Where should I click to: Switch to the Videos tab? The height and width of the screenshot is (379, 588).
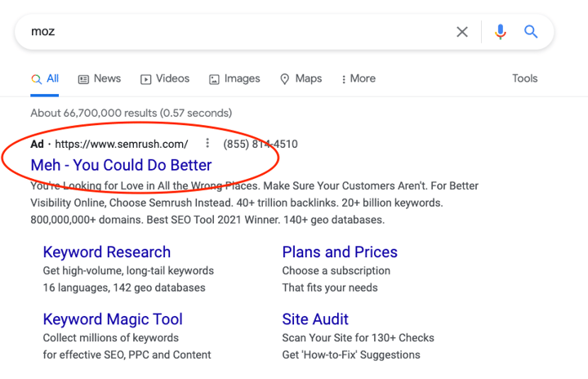coord(165,78)
